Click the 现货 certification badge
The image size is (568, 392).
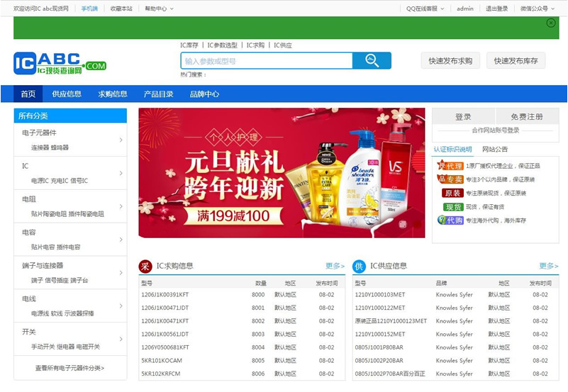[453, 207]
